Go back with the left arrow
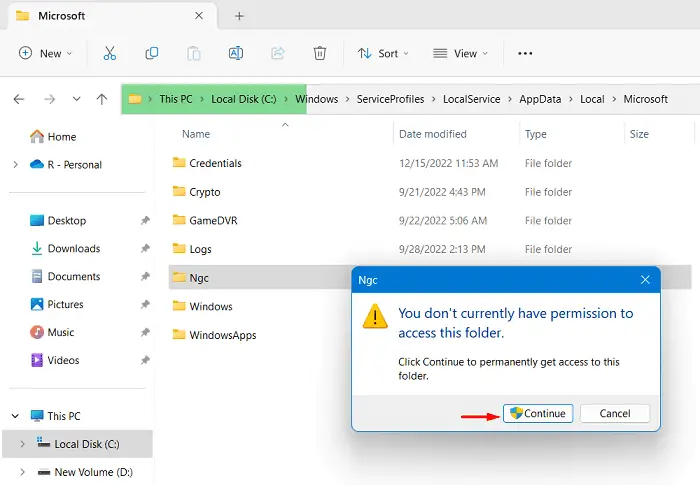 [19, 99]
